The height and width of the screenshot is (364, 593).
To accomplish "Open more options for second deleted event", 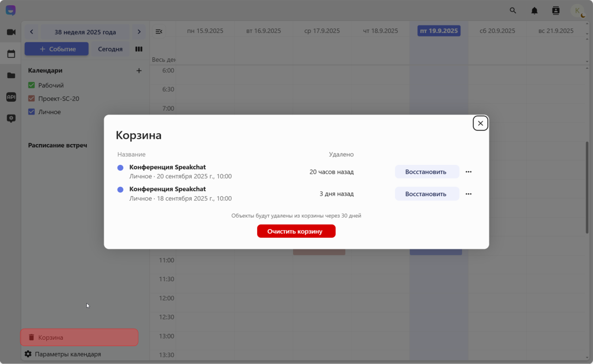I will click(468, 194).
